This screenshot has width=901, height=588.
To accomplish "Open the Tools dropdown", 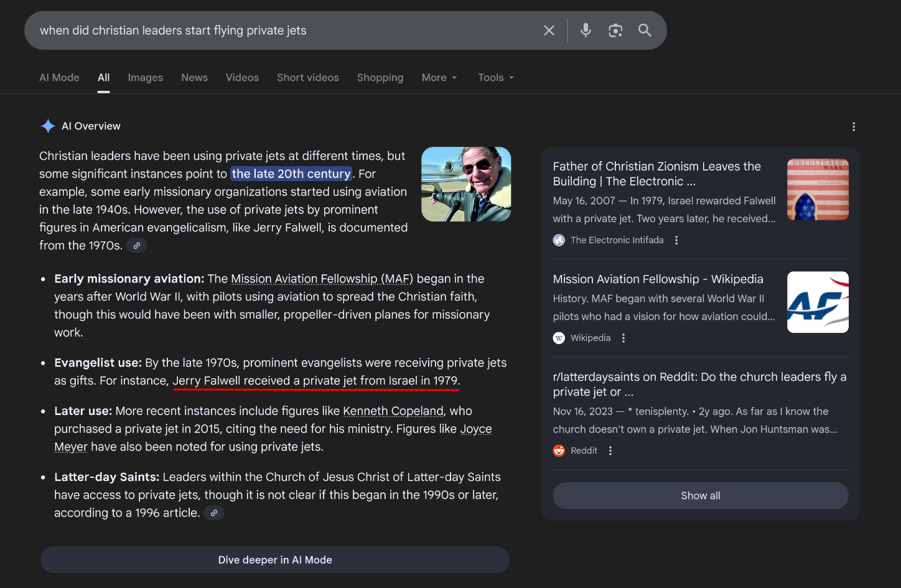I will [496, 78].
